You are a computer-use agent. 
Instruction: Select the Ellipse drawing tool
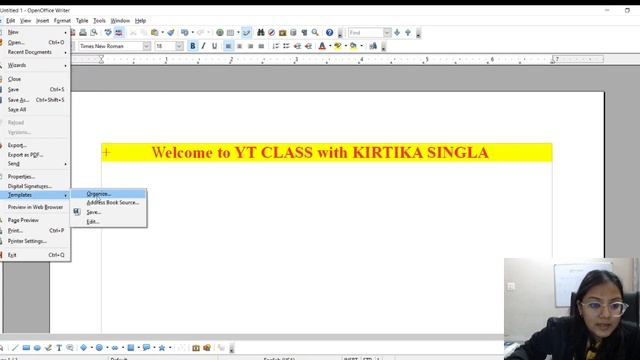point(37,348)
